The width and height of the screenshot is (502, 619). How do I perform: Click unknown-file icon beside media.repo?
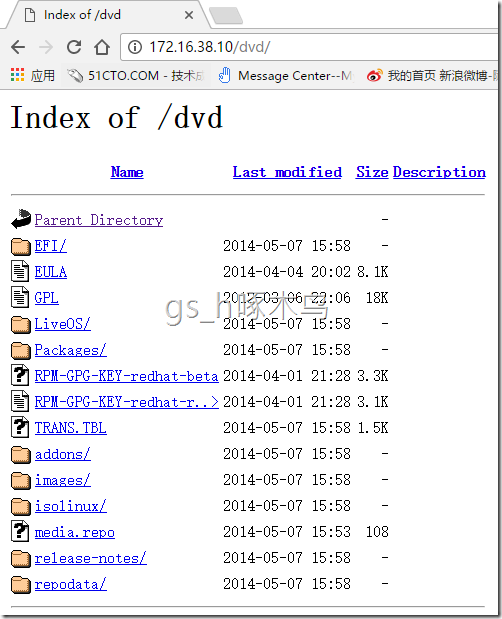click(20, 531)
